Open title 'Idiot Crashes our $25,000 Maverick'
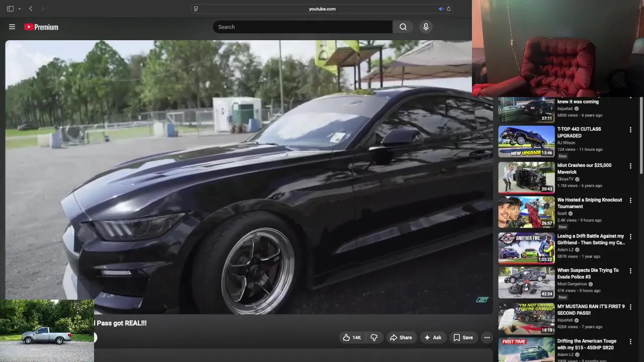Screen dimensions: 644x362 pos(584,168)
